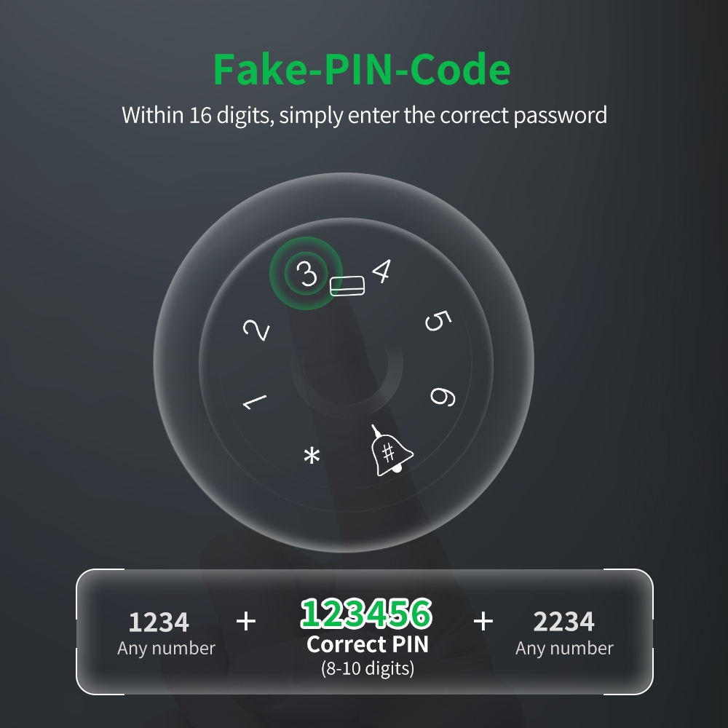Click the Fake-PIN-Code heading

[362, 69]
